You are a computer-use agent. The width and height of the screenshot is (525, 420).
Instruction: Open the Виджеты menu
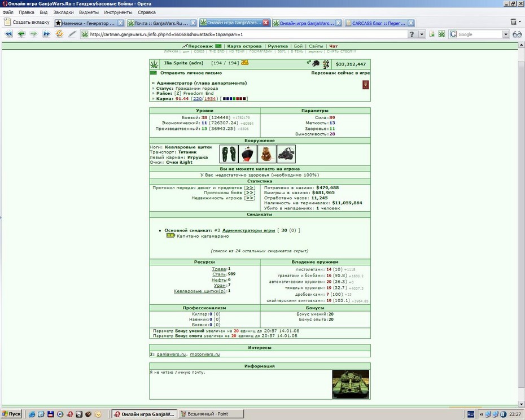(x=89, y=12)
